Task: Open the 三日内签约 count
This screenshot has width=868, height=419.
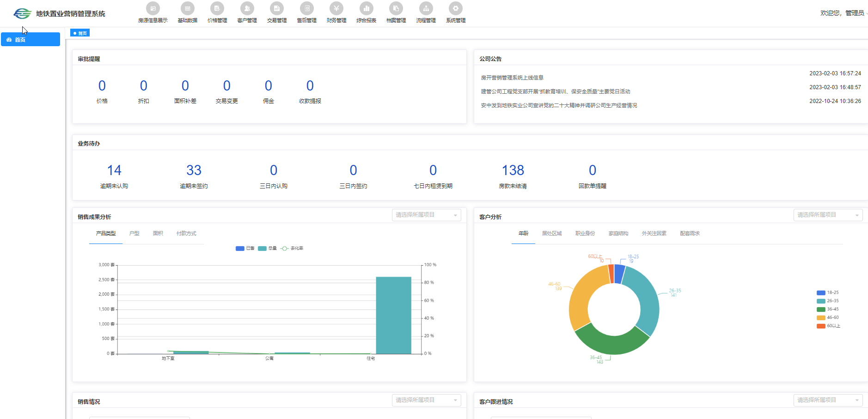Action: point(353,170)
